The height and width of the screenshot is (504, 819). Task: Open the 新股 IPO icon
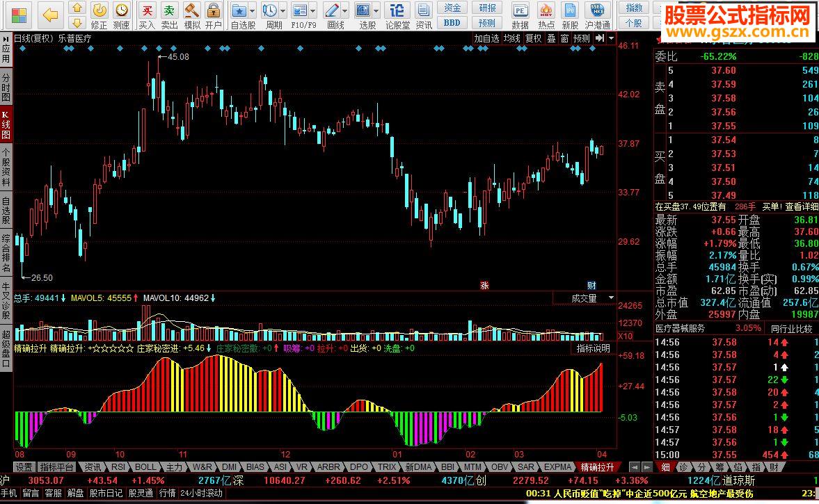tap(570, 15)
